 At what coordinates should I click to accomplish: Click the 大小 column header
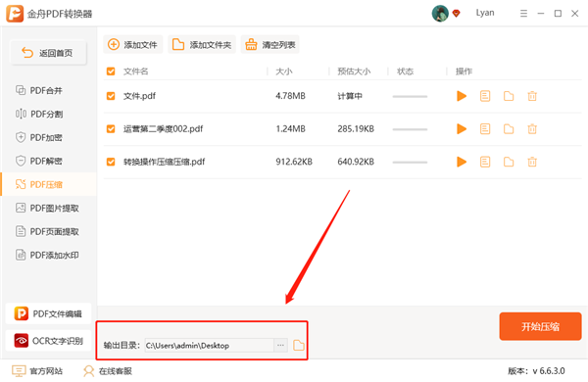click(284, 72)
